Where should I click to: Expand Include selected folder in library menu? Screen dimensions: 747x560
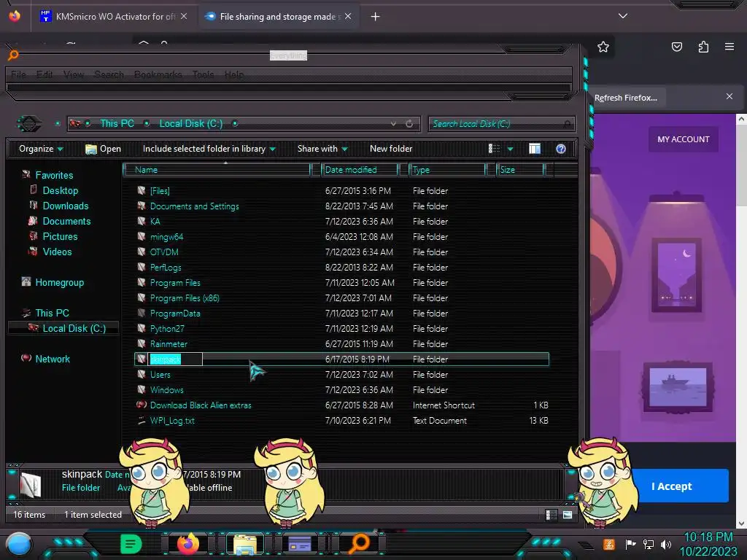(209, 149)
